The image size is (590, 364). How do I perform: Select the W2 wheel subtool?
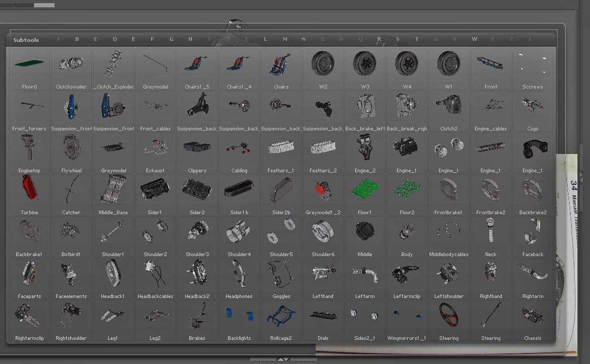coord(323,64)
